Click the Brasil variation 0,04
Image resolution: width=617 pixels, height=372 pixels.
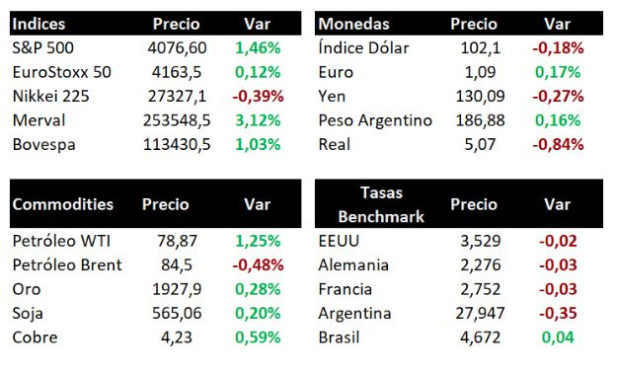tap(558, 337)
